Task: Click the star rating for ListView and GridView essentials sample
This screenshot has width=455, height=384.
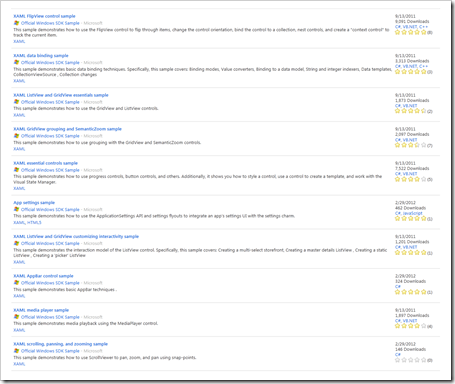Action: click(x=410, y=111)
